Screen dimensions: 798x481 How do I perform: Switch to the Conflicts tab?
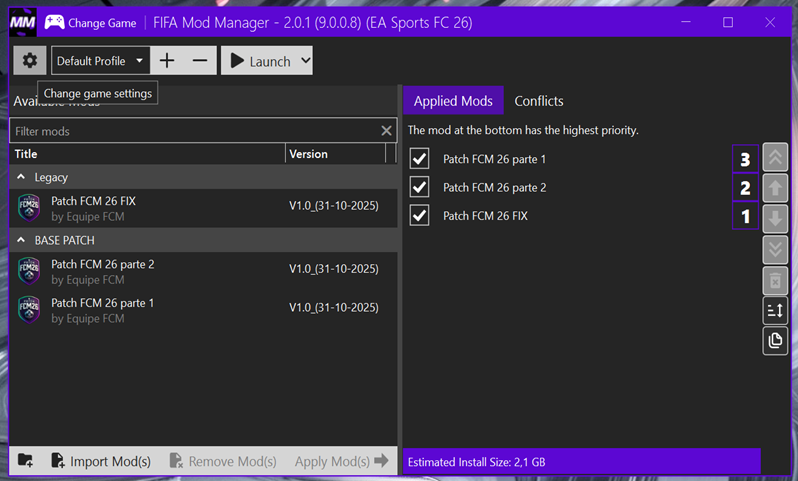pos(539,101)
